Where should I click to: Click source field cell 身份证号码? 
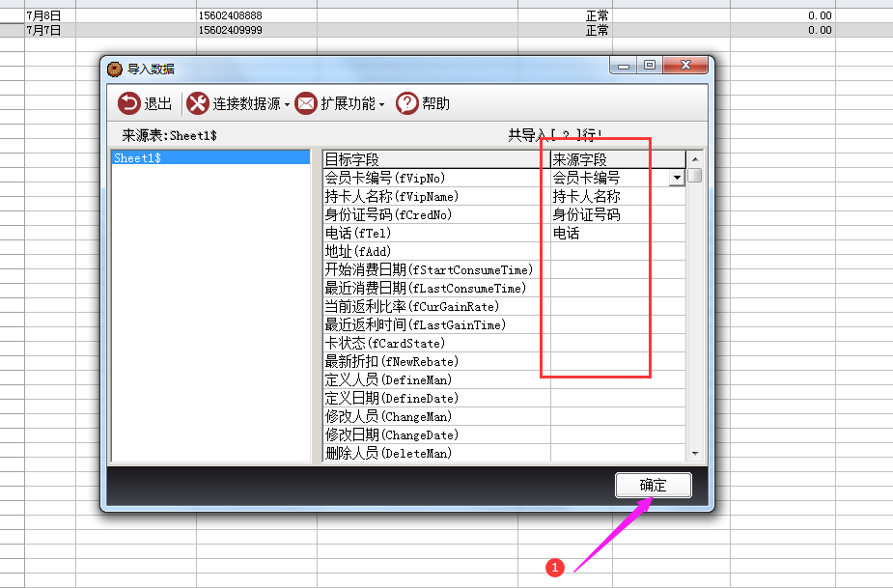pyautogui.click(x=618, y=214)
